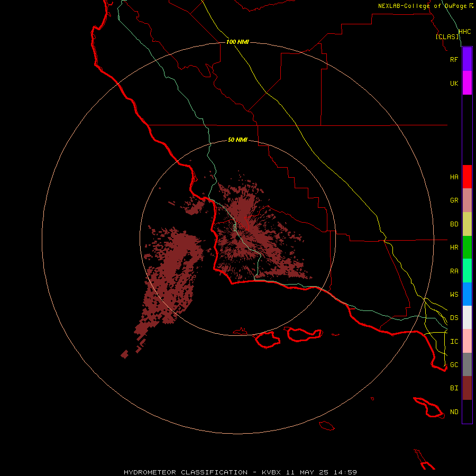This screenshot has width=476, height=476.
Task: Click the RF legend label
Action: pyautogui.click(x=454, y=60)
